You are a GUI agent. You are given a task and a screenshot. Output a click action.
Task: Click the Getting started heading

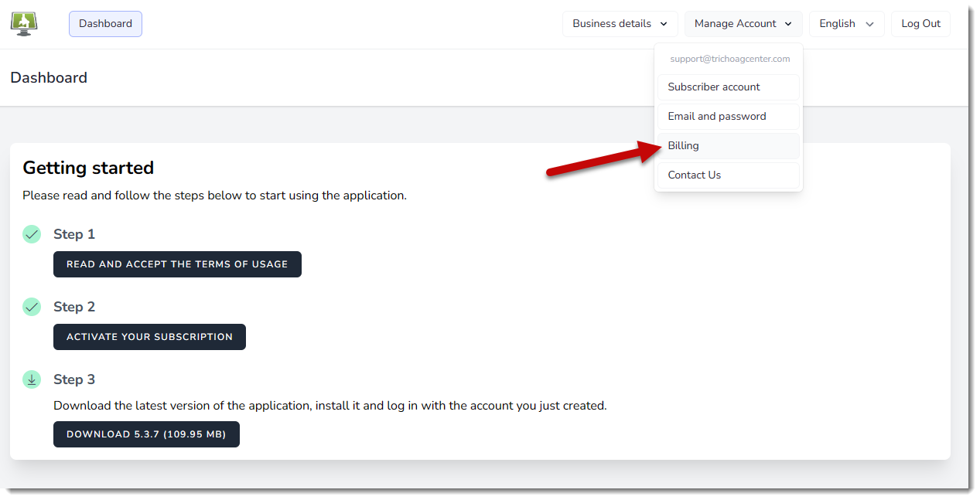(x=88, y=168)
